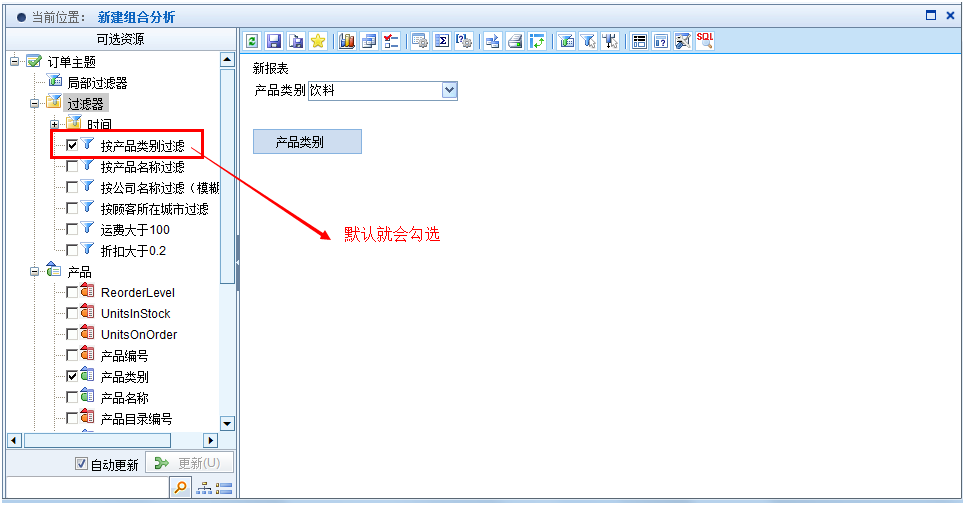Select the 局部过滤器 tree item

click(97, 82)
